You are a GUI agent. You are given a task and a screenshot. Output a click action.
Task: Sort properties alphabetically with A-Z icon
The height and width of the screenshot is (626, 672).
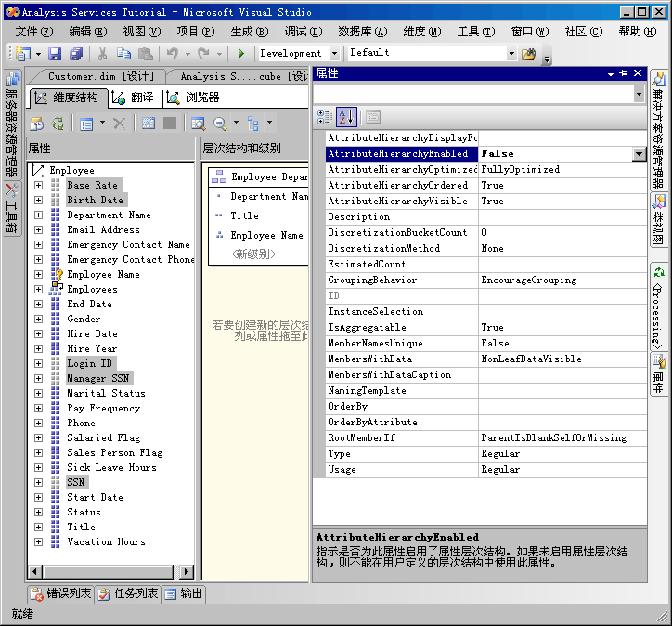pyautogui.click(x=346, y=117)
